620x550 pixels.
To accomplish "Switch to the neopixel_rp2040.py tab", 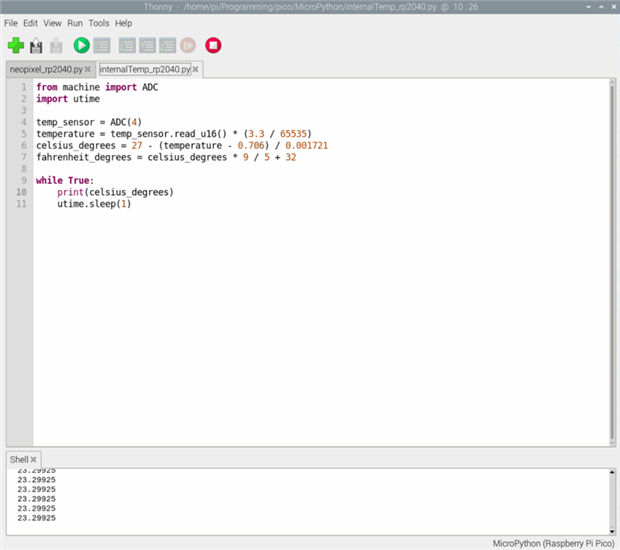I will pos(45,69).
